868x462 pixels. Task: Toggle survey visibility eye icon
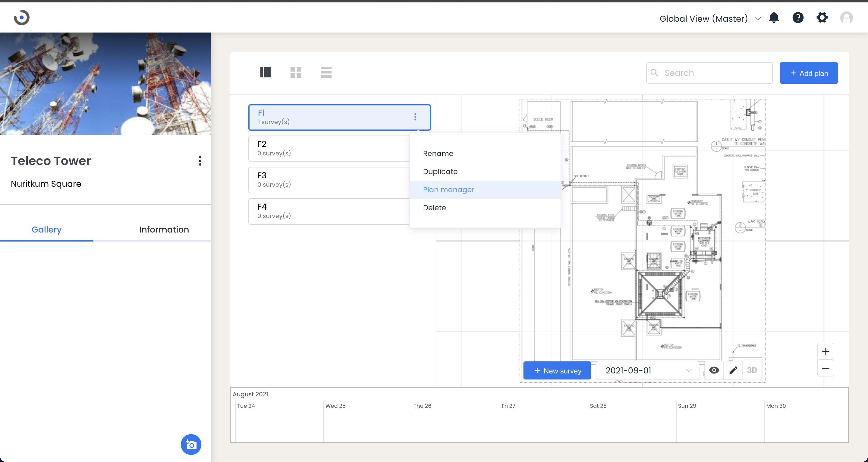click(714, 370)
